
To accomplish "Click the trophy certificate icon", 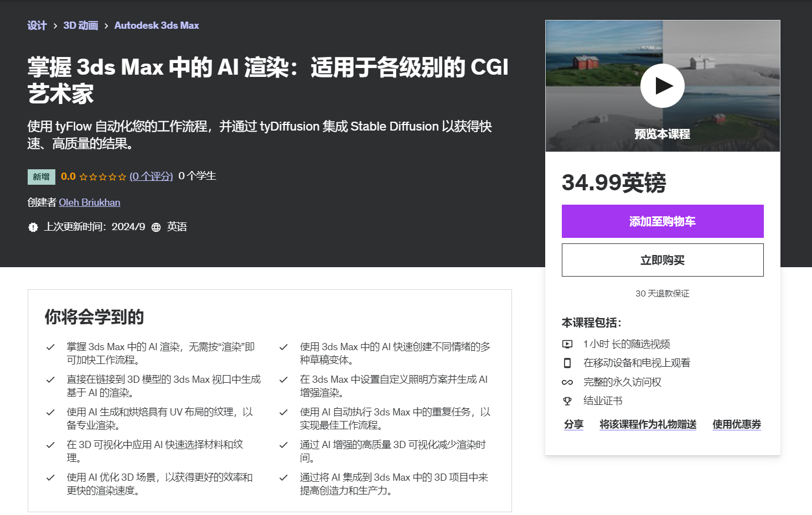I will [x=567, y=401].
